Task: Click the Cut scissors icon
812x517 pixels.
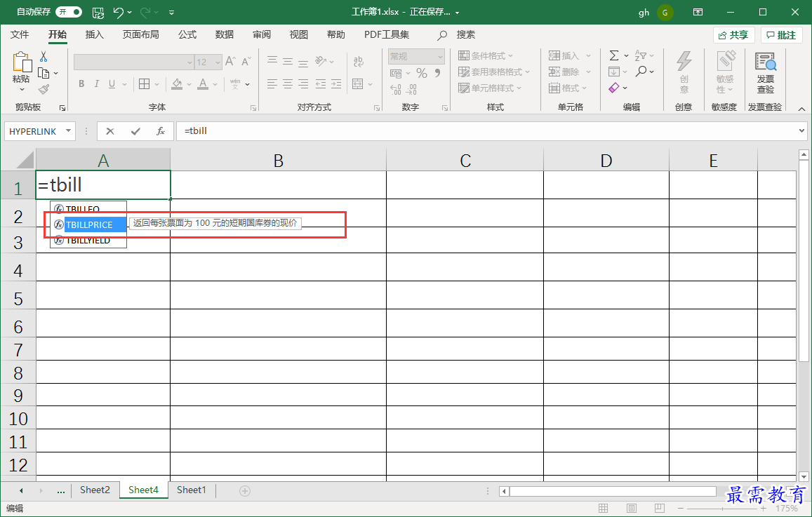Action: coord(44,56)
